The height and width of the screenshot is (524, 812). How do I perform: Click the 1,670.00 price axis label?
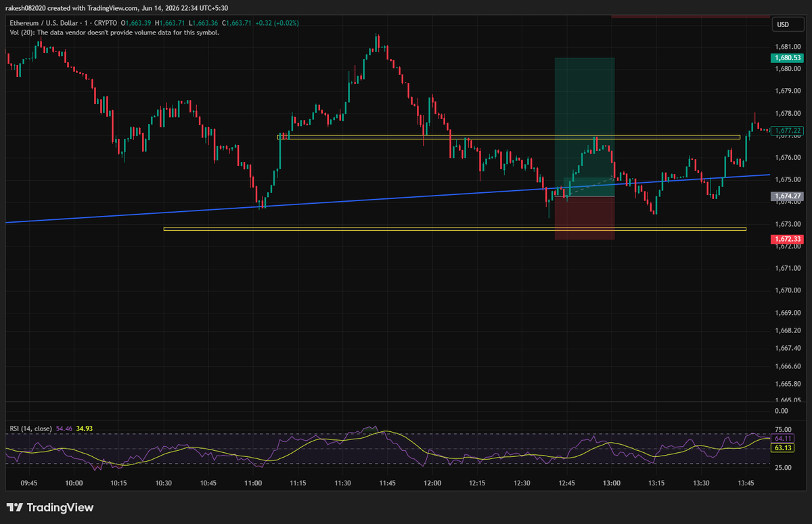coord(788,291)
